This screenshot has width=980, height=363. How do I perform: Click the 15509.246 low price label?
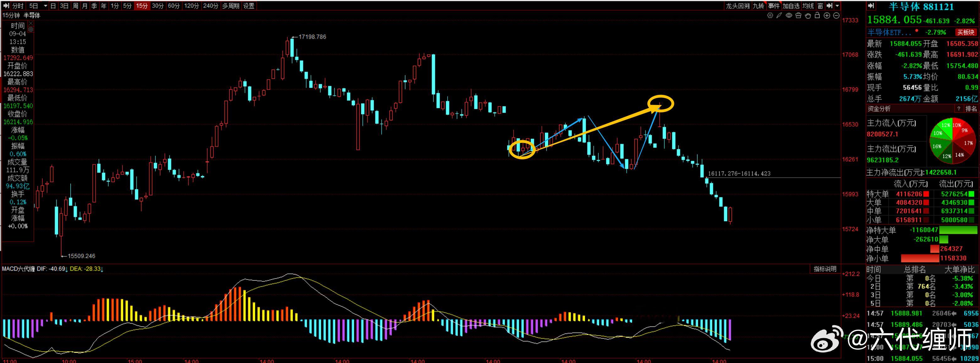click(x=81, y=256)
